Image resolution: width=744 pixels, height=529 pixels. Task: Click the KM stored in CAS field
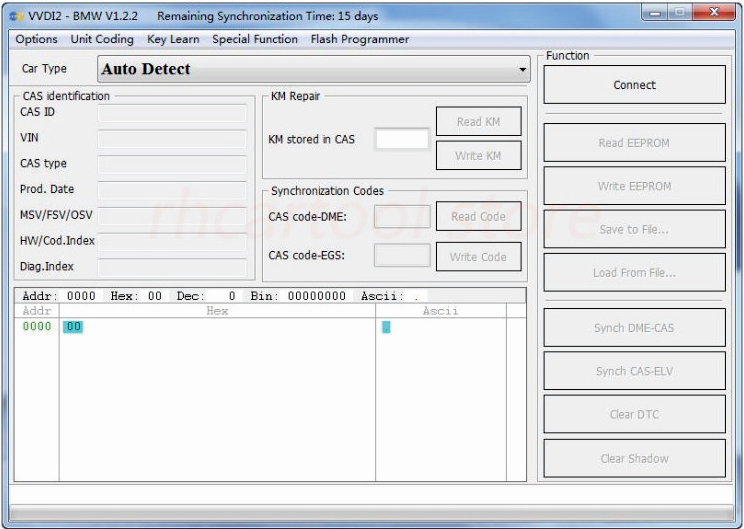[x=402, y=139]
